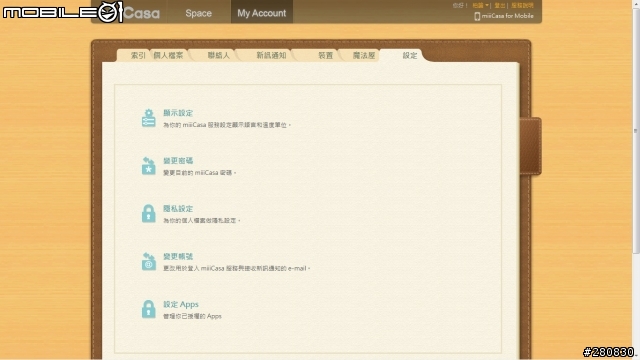Image resolution: width=640 pixels, height=360 pixels.
Task: Click the 變更帳號 account email icon
Action: coord(149,261)
